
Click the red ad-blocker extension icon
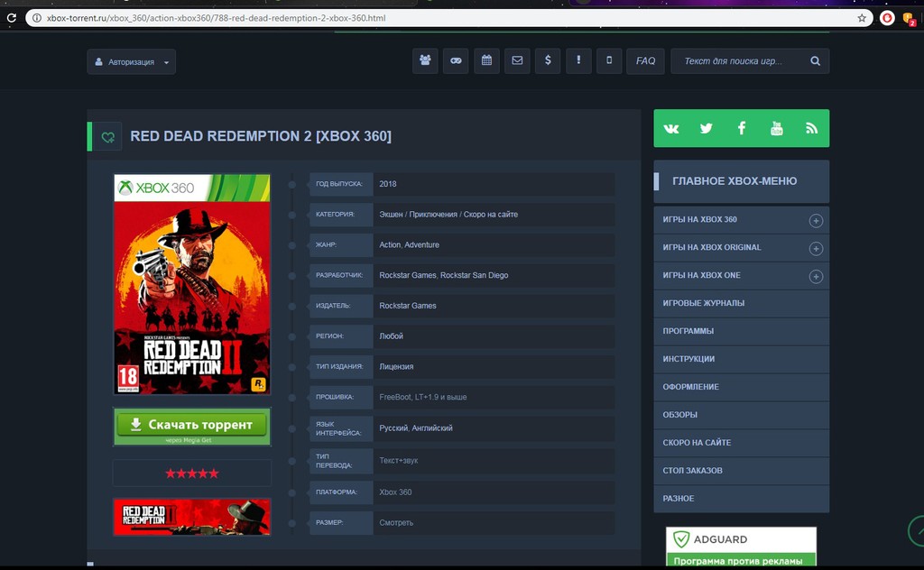(887, 18)
